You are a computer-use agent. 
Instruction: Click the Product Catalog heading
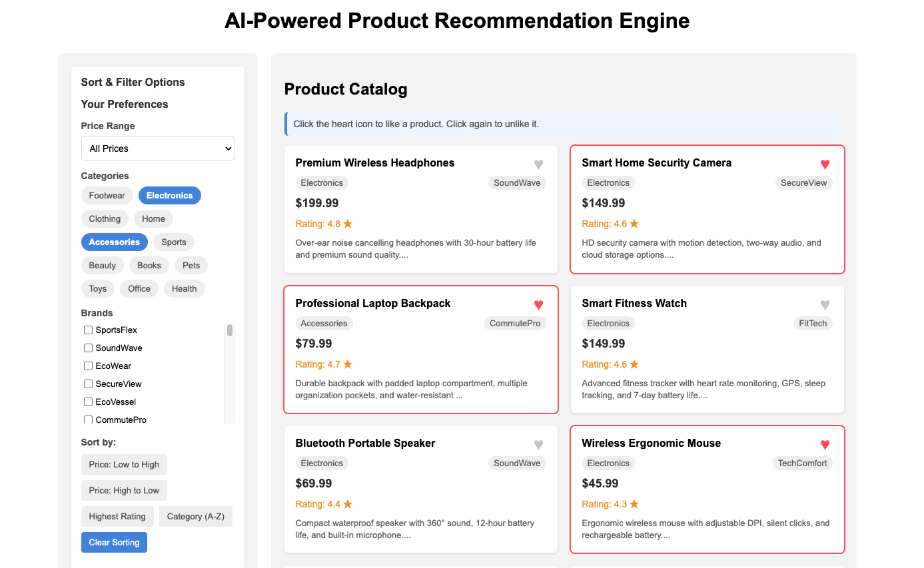346,89
